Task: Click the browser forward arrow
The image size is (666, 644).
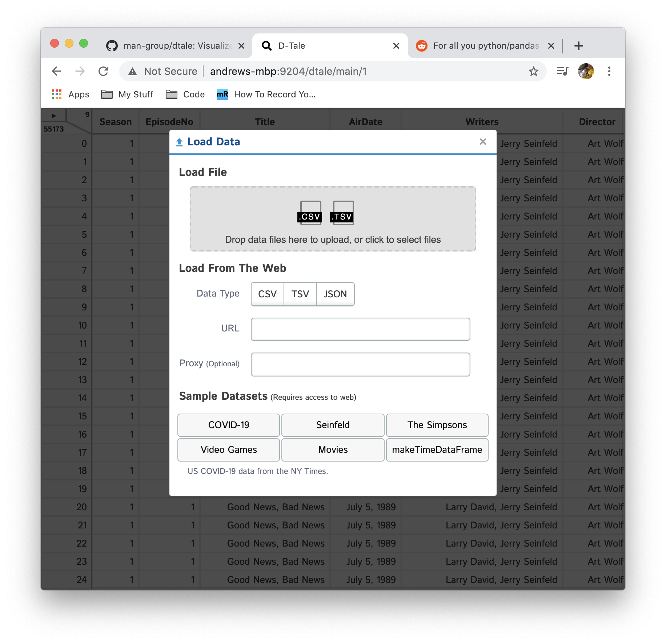Action: (80, 71)
